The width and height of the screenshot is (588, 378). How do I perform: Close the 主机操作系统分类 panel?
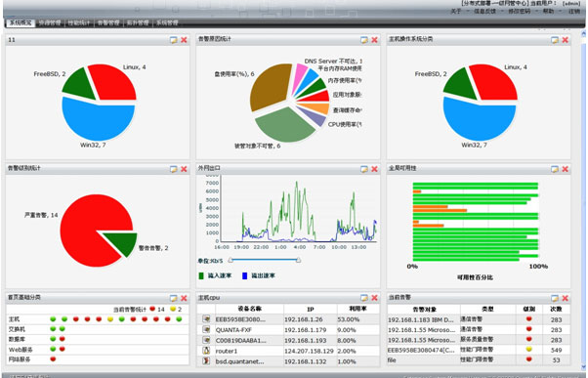(565, 40)
